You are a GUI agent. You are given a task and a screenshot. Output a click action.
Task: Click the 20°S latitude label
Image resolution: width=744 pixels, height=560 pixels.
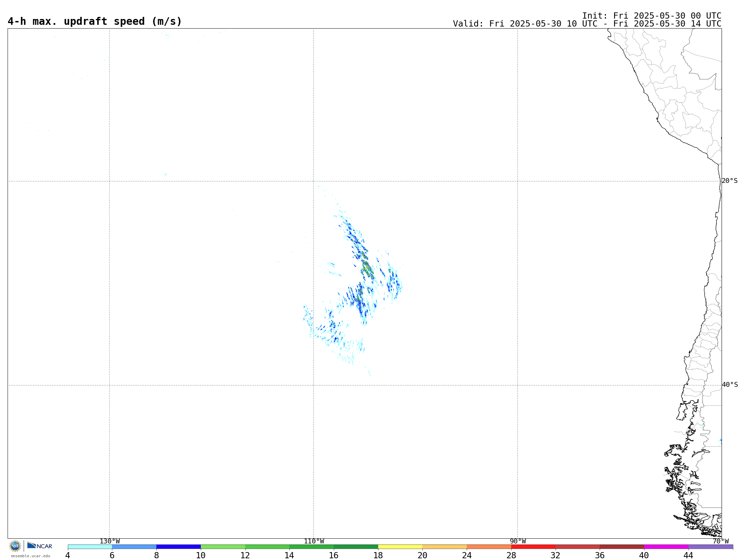[730, 181]
